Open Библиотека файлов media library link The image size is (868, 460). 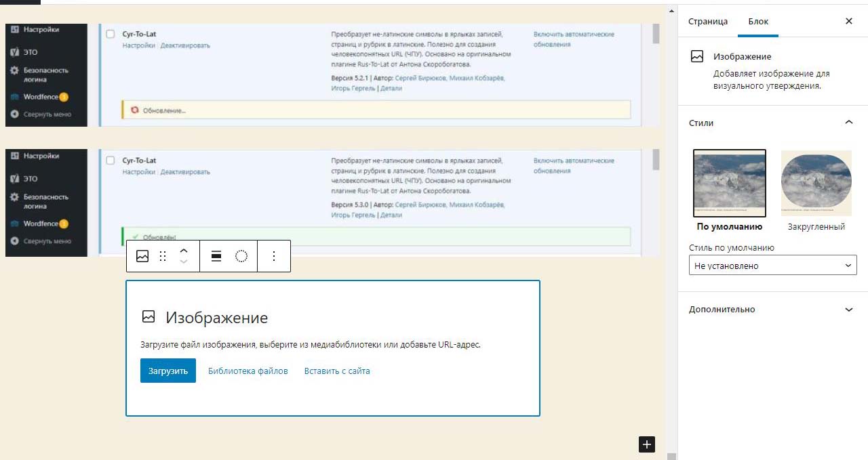tap(248, 371)
